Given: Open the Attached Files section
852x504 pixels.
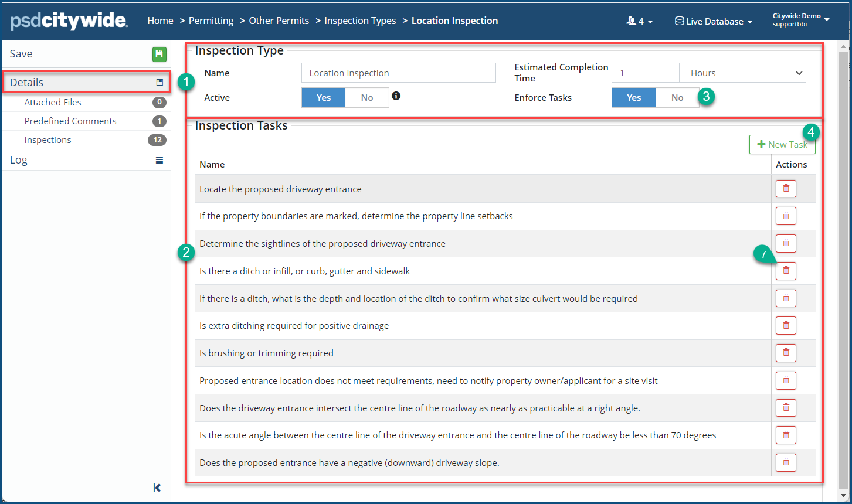Looking at the screenshot, I should click(x=53, y=103).
